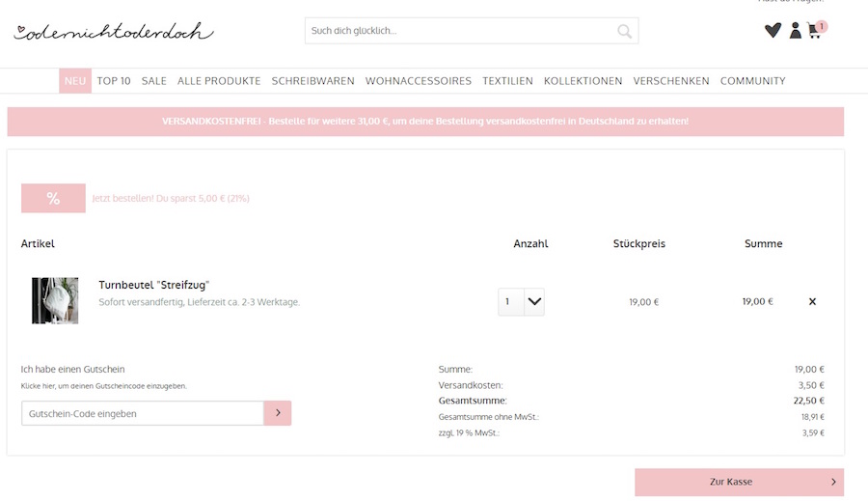Image resolution: width=868 pixels, height=501 pixels.
Task: Click the wishlist heart icon
Action: tap(773, 31)
